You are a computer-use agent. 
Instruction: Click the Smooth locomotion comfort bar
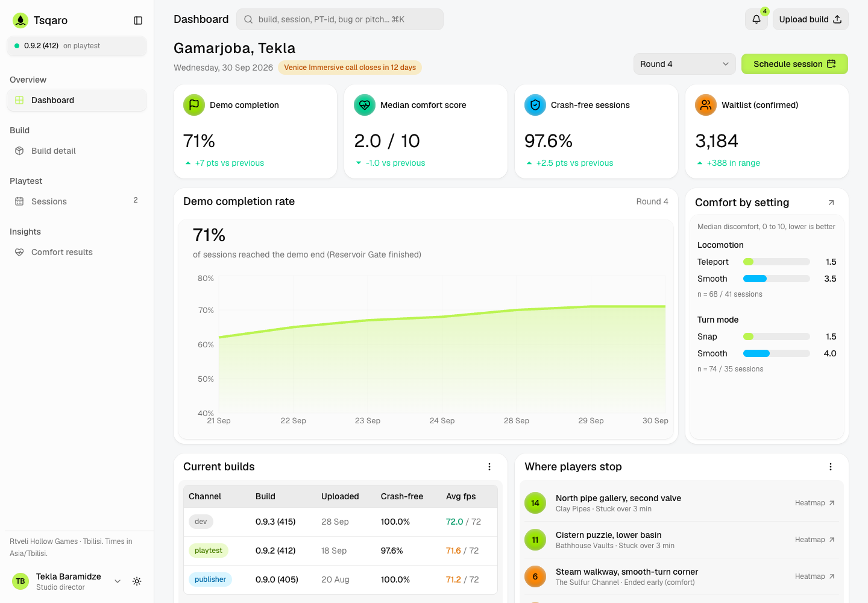(776, 279)
